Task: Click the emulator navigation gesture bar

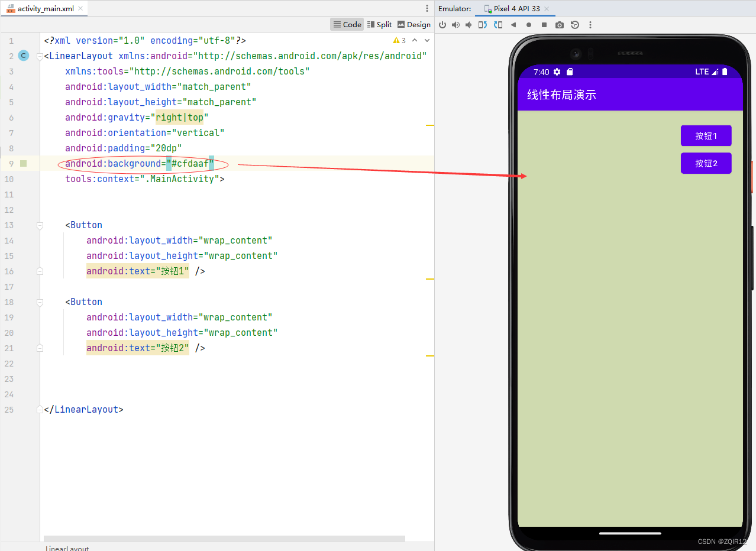Action: (630, 533)
